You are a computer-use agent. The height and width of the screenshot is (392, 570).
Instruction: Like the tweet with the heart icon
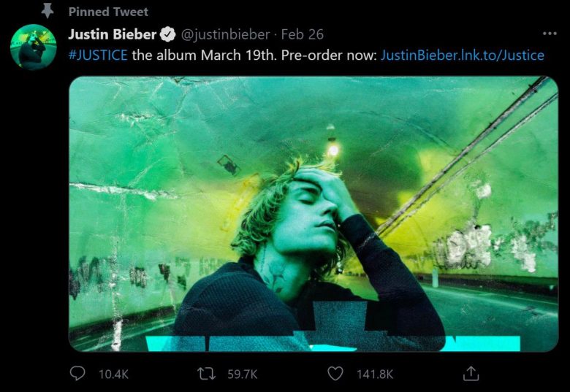point(335,373)
